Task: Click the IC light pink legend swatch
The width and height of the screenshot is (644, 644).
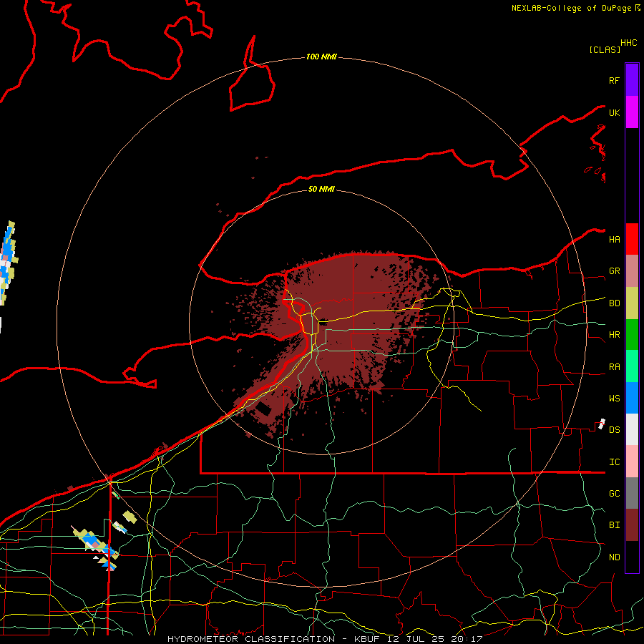Action: (x=632, y=462)
